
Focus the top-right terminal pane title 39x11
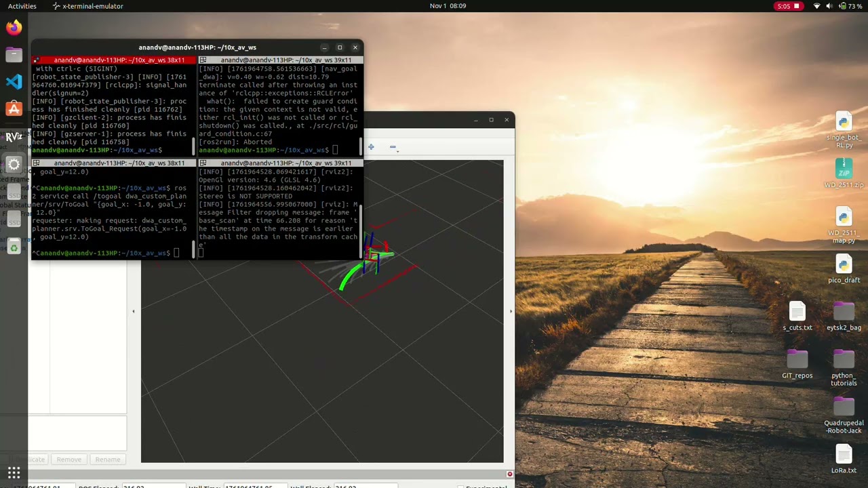tap(281, 60)
